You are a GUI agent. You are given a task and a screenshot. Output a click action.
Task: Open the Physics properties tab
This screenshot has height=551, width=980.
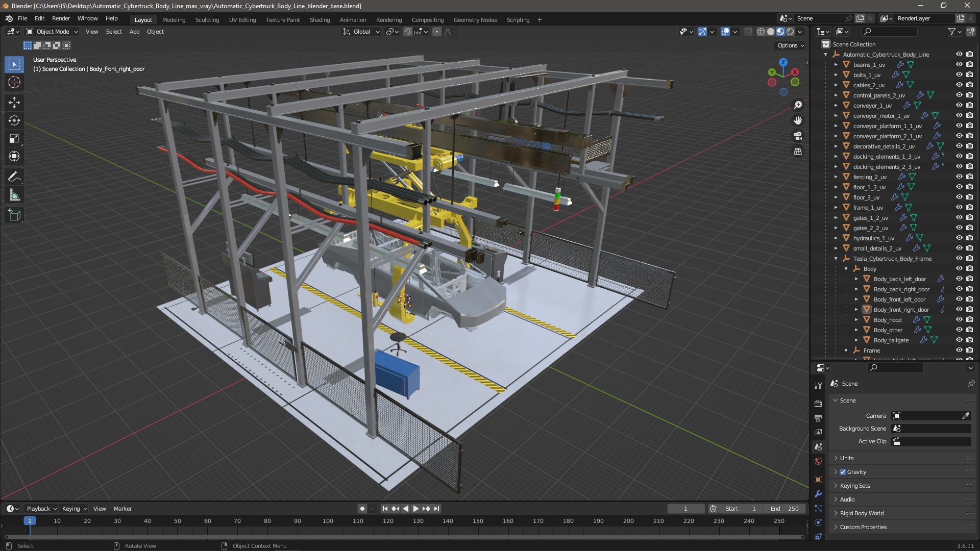pos(818,522)
